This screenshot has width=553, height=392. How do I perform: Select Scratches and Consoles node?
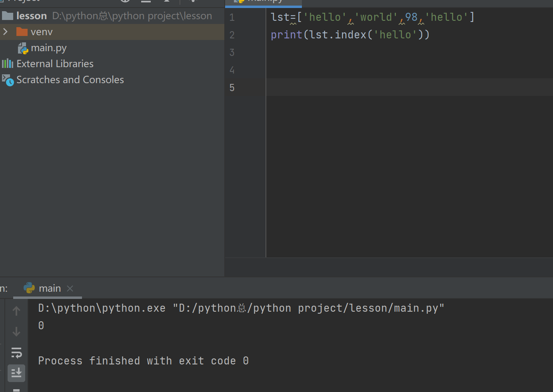click(x=63, y=80)
